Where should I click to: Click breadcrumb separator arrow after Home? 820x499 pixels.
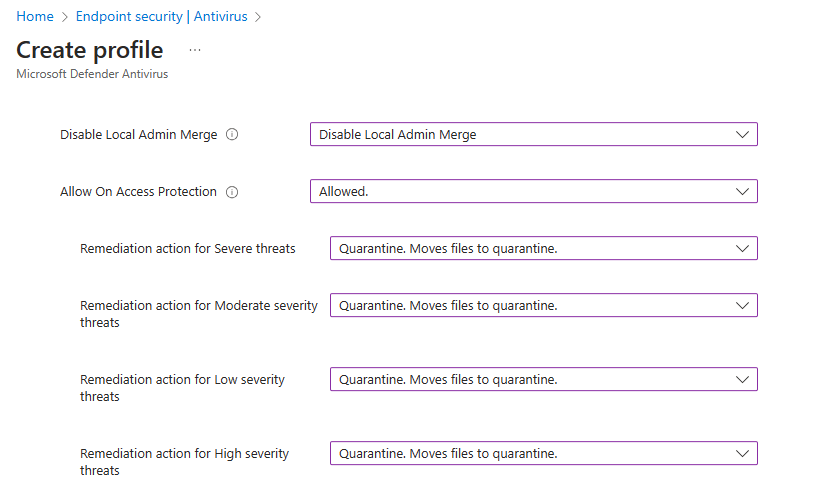coord(65,17)
